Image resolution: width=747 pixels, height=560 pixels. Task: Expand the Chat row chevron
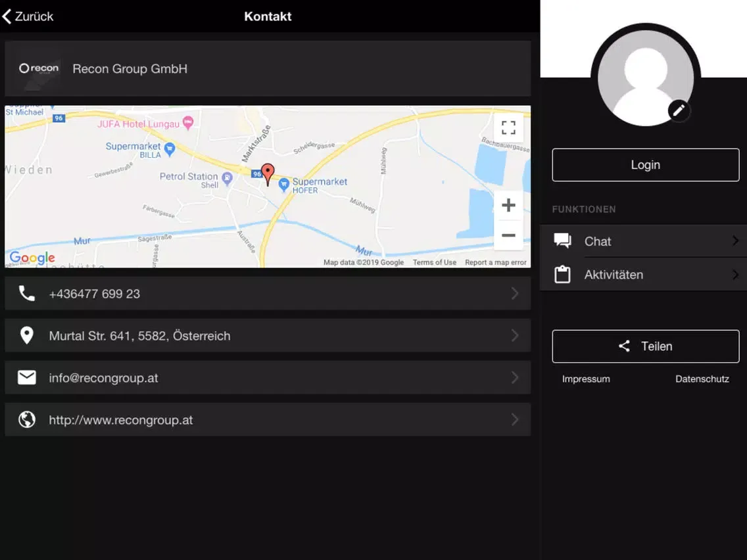(x=736, y=241)
